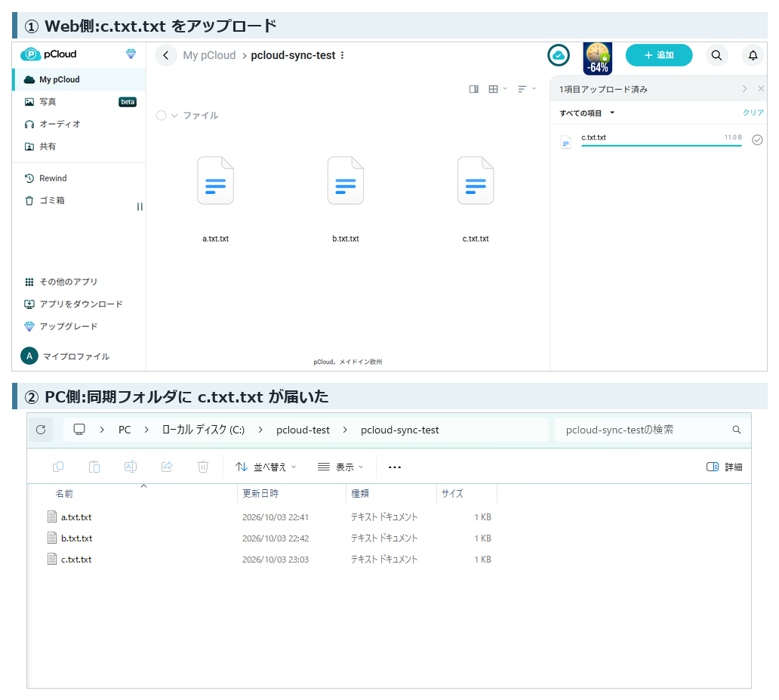Open pCloud search with magnifier icon
Image resolution: width=779 pixels, height=700 pixels.
coord(716,55)
